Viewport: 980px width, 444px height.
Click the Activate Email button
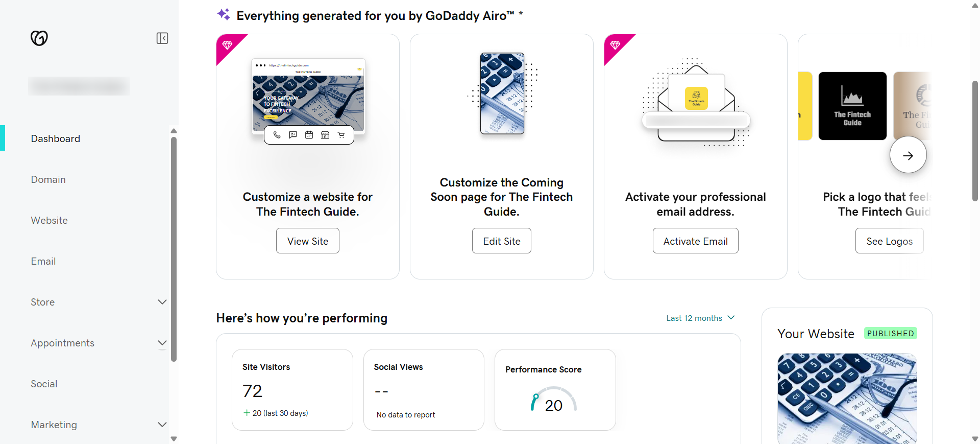click(695, 241)
